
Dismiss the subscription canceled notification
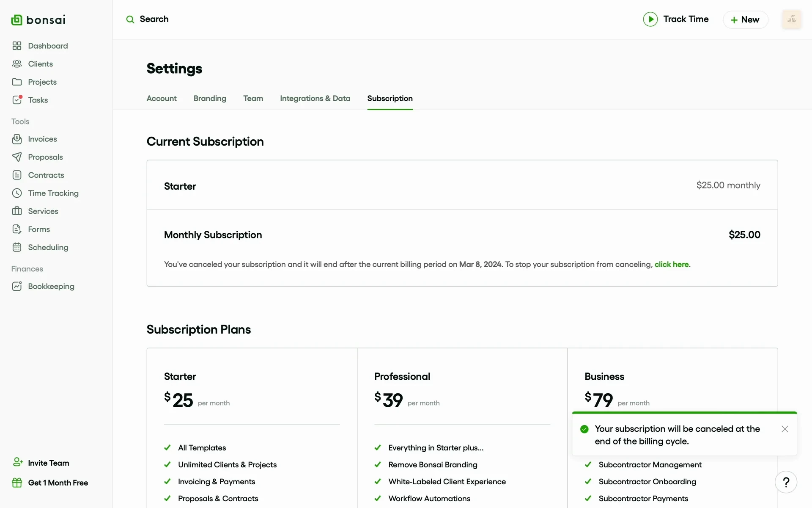pyautogui.click(x=785, y=429)
